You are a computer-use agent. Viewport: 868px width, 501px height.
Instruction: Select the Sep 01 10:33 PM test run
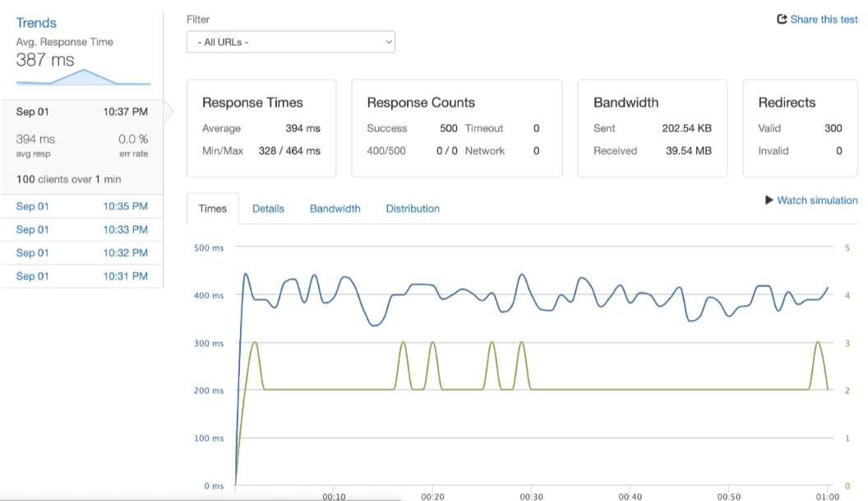tap(82, 229)
